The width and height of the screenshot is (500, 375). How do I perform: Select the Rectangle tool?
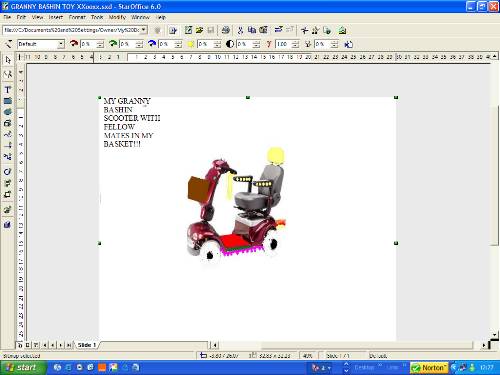click(x=8, y=101)
